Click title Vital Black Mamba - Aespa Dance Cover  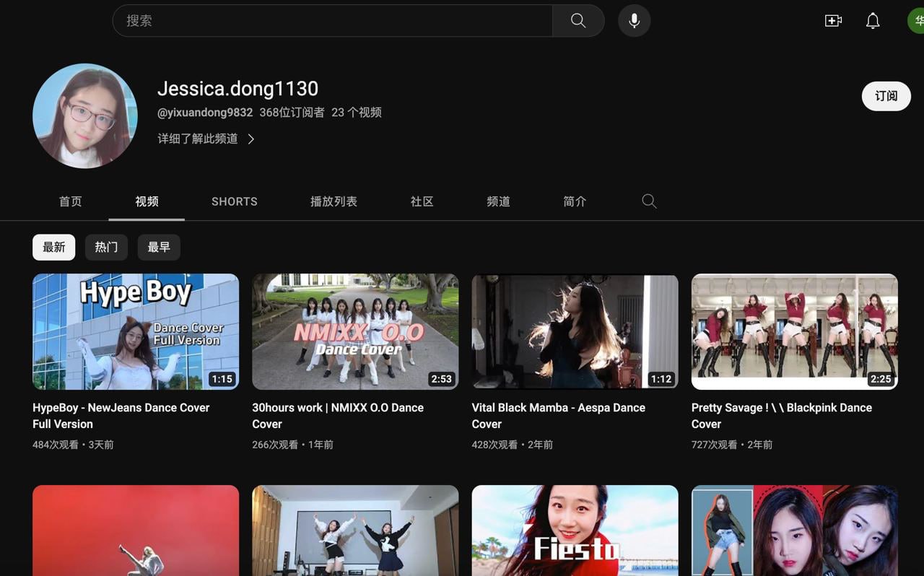[x=559, y=416]
